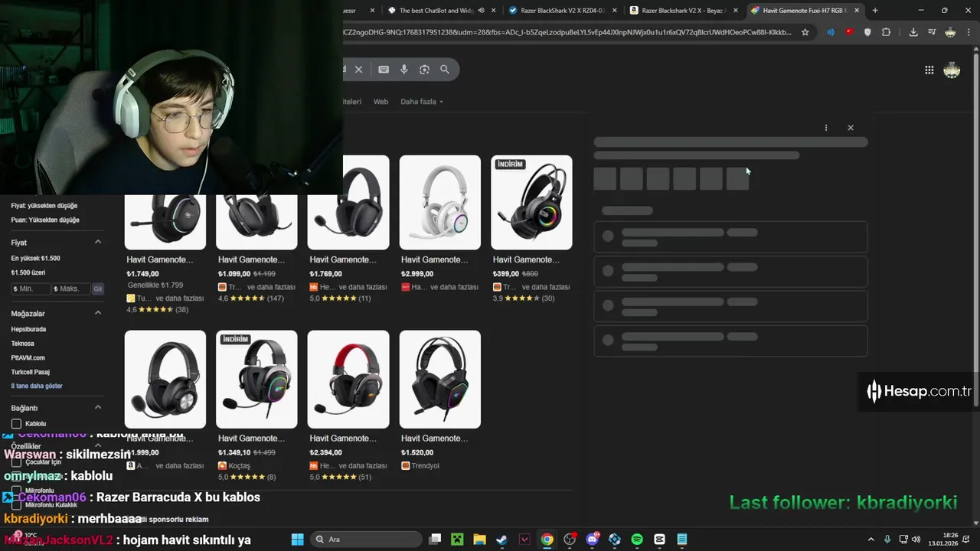Screen dimensions: 980x551
Task: Select En yüksek ₺1.500 price filter
Action: [35, 259]
